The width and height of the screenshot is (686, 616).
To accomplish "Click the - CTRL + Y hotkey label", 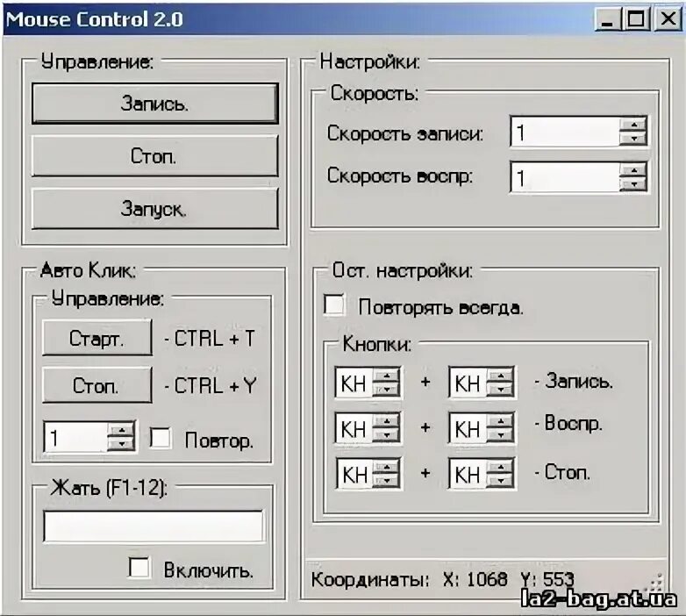I will pos(210,385).
